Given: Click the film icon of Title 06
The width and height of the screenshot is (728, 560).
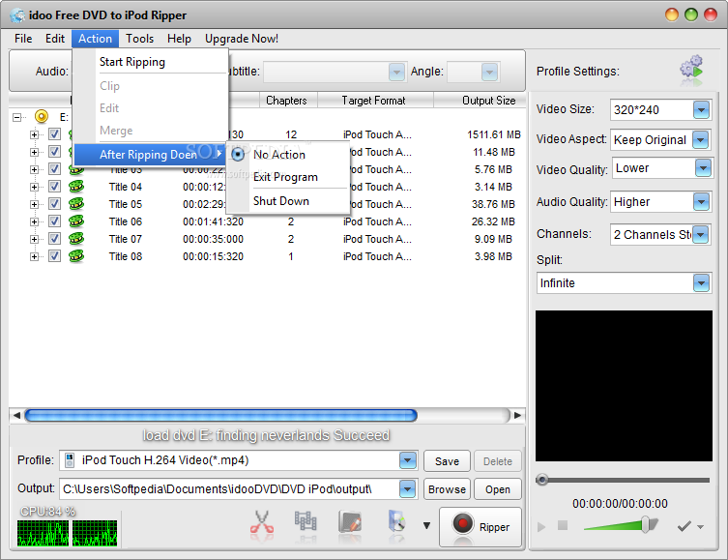Looking at the screenshot, I should pyautogui.click(x=76, y=221).
